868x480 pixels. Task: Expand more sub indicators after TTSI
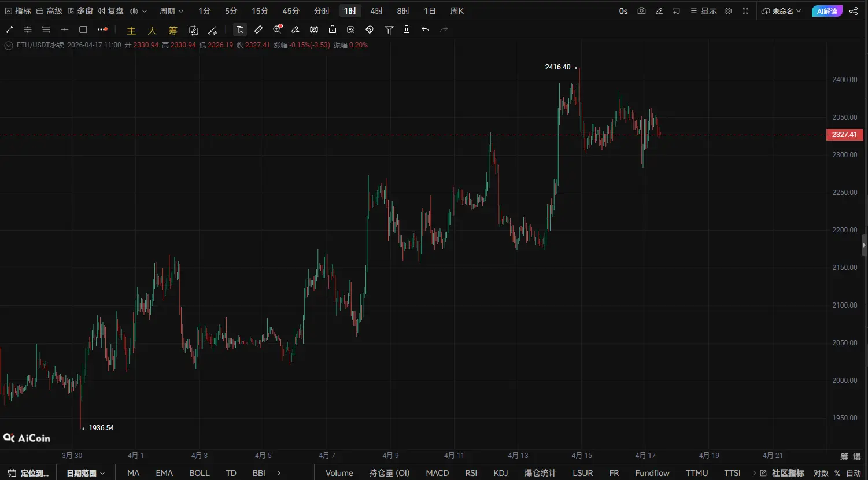[x=754, y=473]
